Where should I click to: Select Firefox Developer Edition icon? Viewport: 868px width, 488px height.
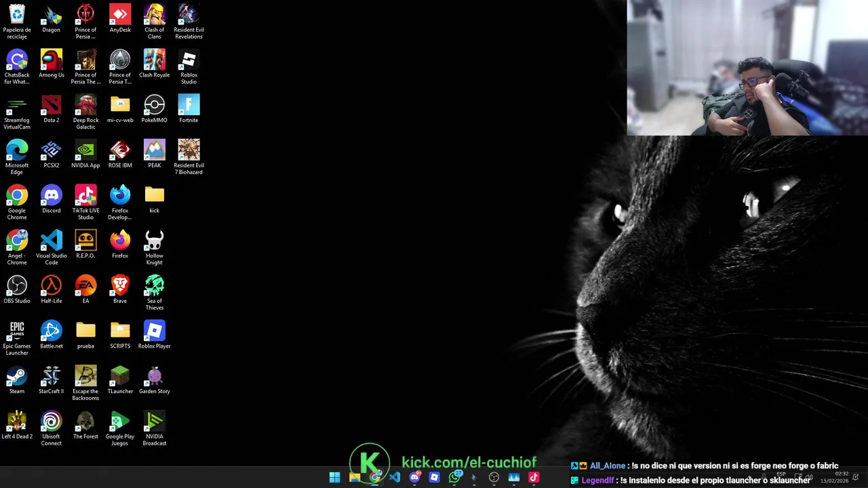(120, 203)
